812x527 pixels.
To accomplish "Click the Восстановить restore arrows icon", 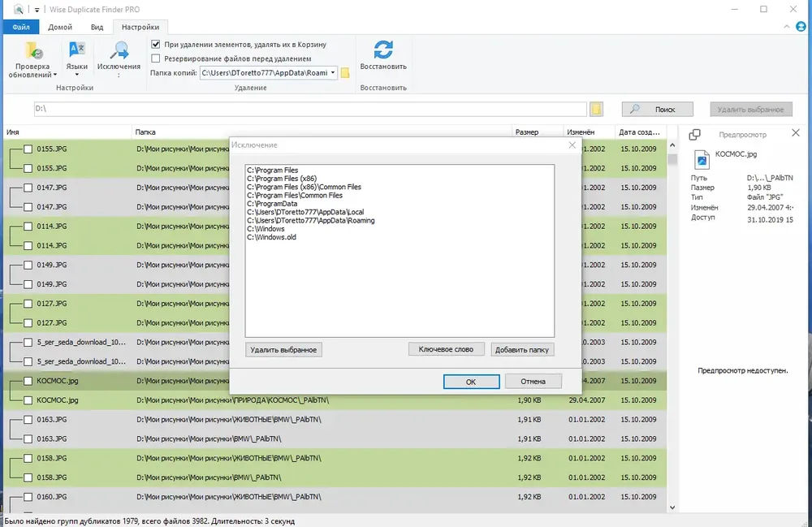I will (x=383, y=50).
